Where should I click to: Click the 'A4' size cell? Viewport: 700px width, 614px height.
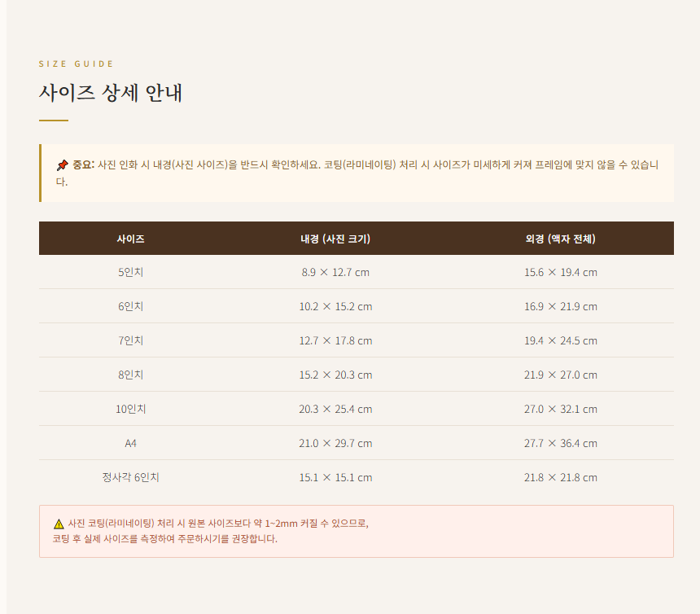(130, 443)
